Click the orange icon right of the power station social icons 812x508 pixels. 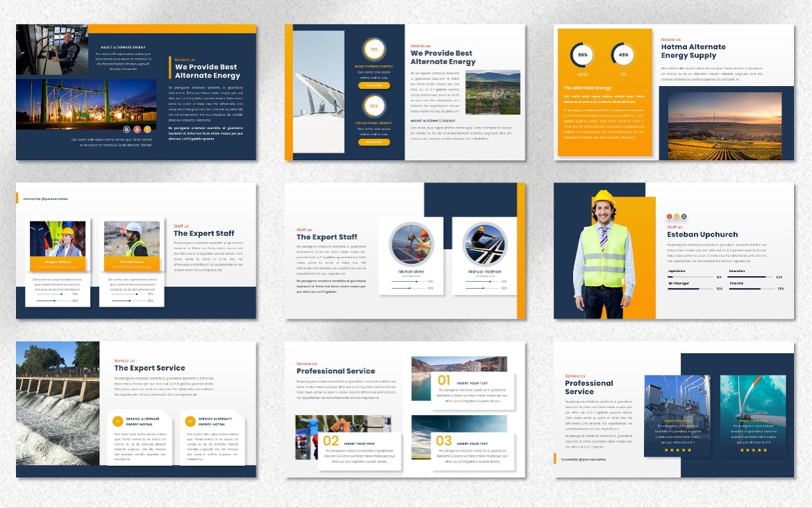point(147,129)
